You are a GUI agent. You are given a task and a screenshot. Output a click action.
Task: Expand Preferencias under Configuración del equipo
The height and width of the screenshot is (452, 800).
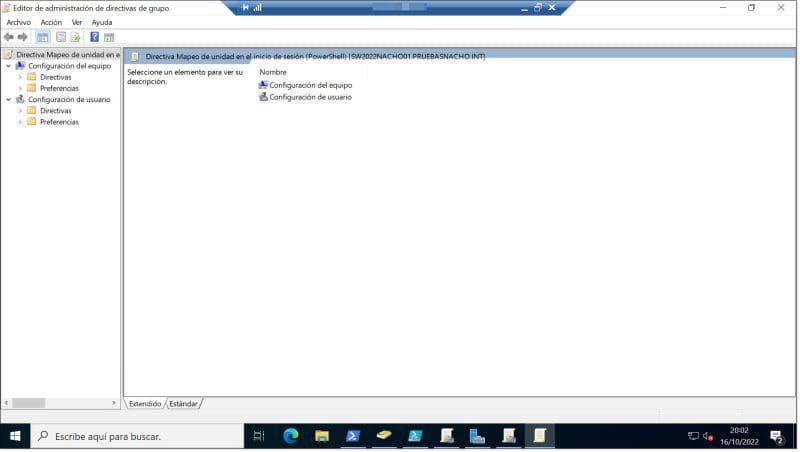point(20,88)
